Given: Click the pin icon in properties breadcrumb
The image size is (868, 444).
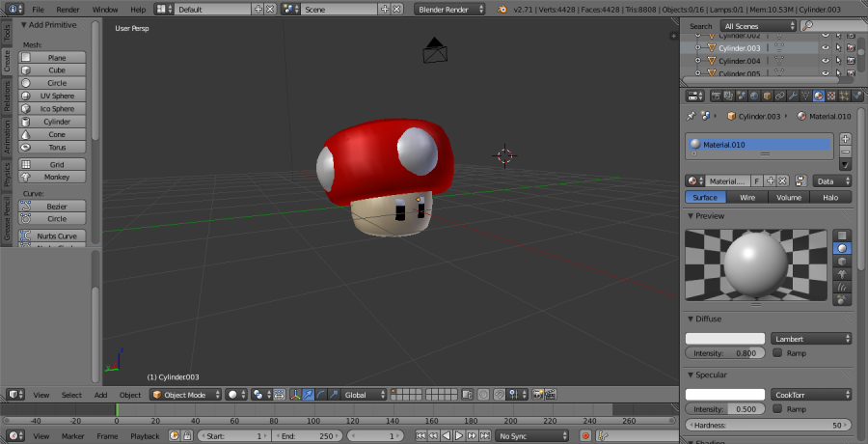Looking at the screenshot, I should tap(691, 117).
